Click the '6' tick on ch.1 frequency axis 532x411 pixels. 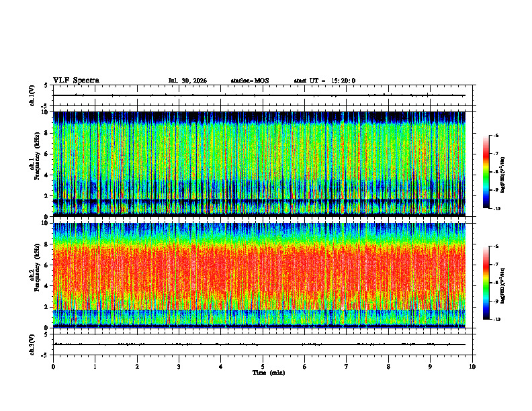[47, 154]
